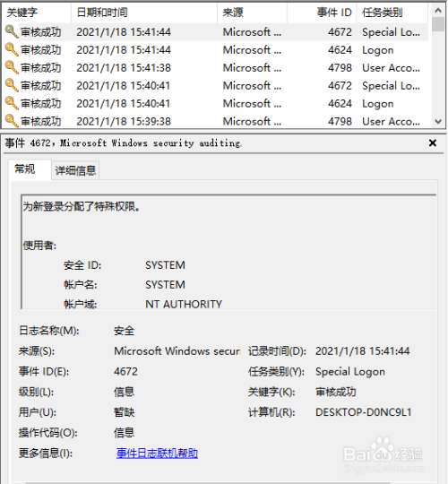Click the SYSTEM value beside 安全 ID
448x484 pixels.
165,265
